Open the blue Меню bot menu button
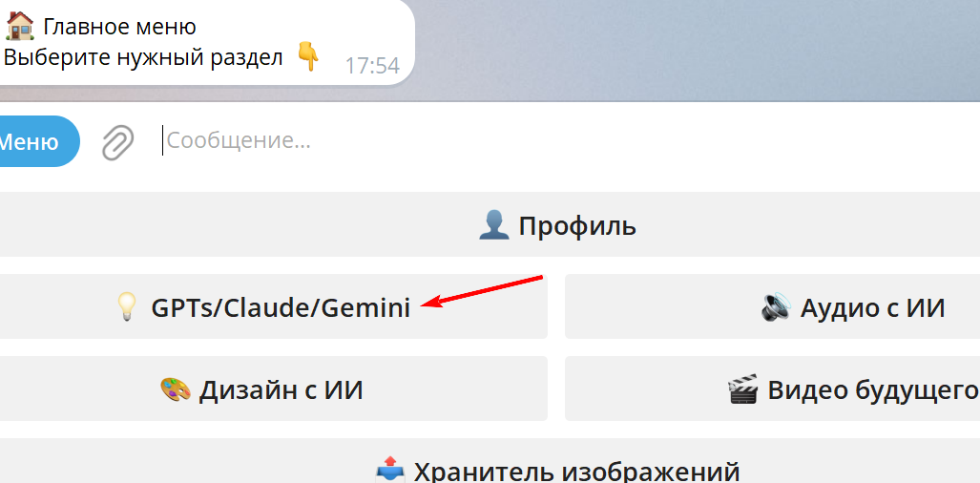The width and height of the screenshot is (980, 483). click(x=36, y=141)
